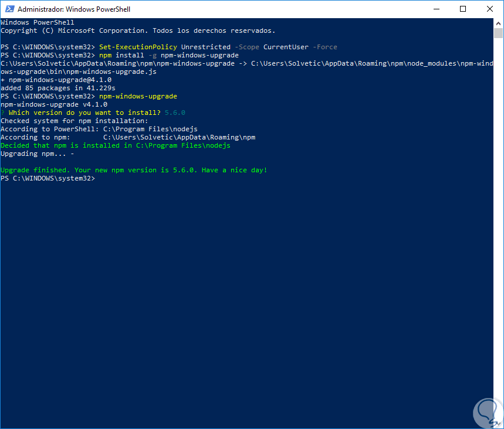Click the 'Upgrade finished' green message

click(134, 170)
